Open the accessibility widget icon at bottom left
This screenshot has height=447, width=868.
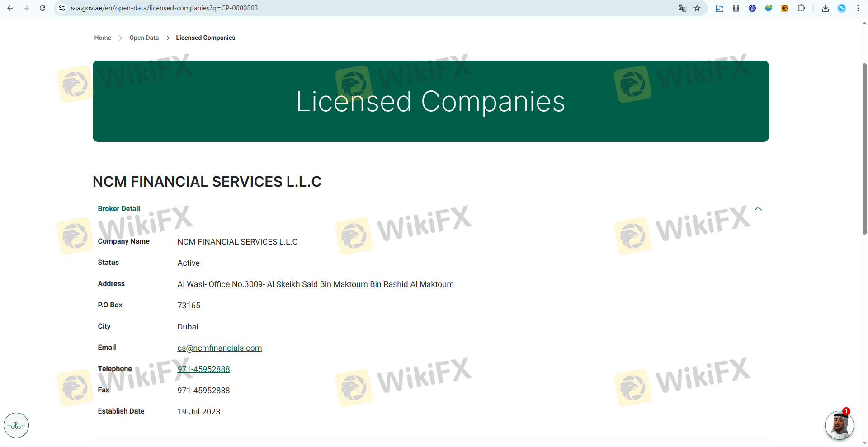click(16, 425)
